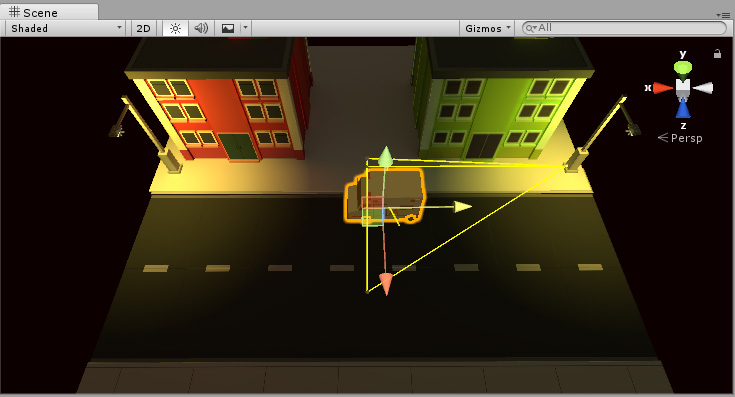Open the search filter magnifier icon
Viewport: 735px width, 397px height.
pyautogui.click(x=531, y=28)
